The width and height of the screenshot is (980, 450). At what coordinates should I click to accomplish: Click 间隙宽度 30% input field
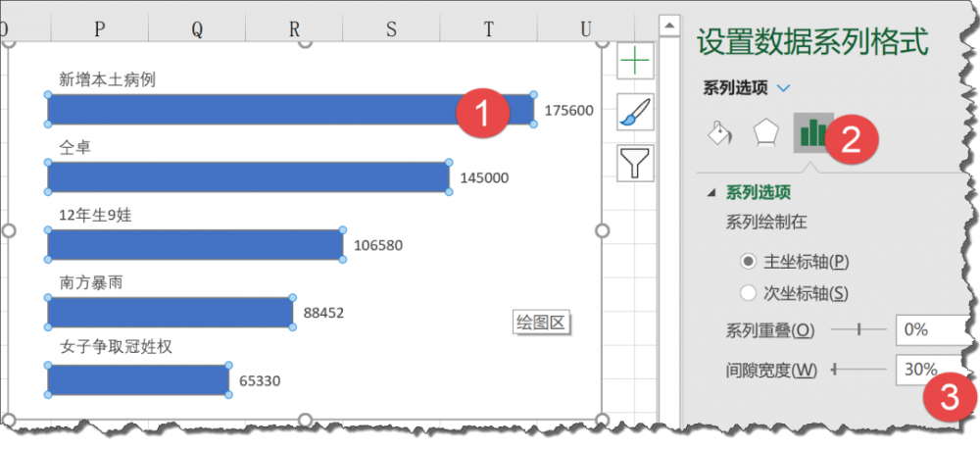[931, 370]
